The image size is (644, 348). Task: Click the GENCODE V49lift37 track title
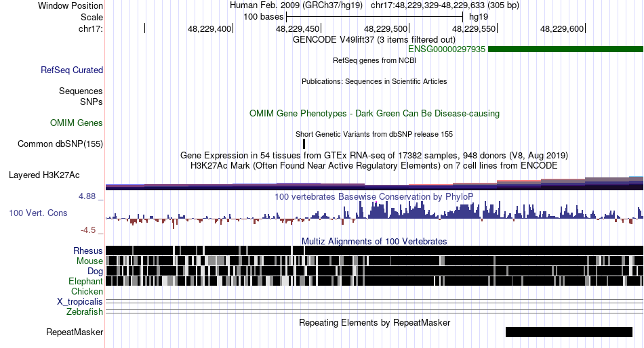(x=374, y=40)
